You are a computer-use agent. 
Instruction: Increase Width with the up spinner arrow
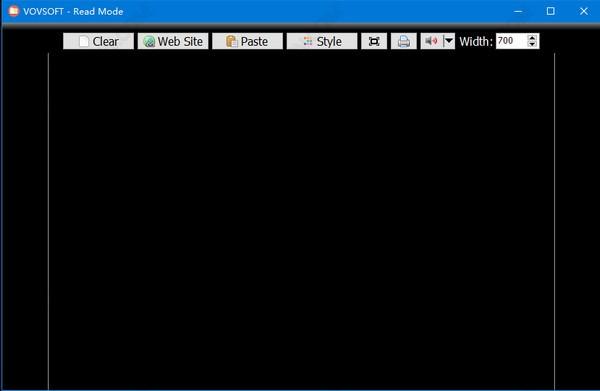pyautogui.click(x=532, y=37)
